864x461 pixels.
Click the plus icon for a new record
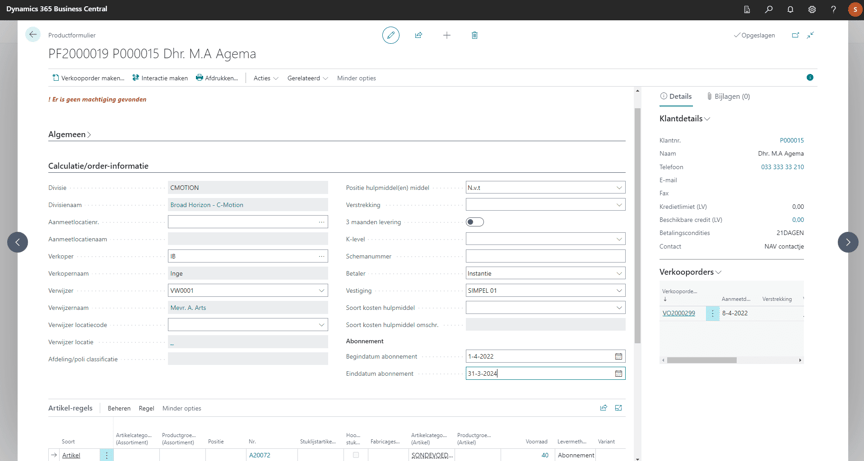click(447, 35)
